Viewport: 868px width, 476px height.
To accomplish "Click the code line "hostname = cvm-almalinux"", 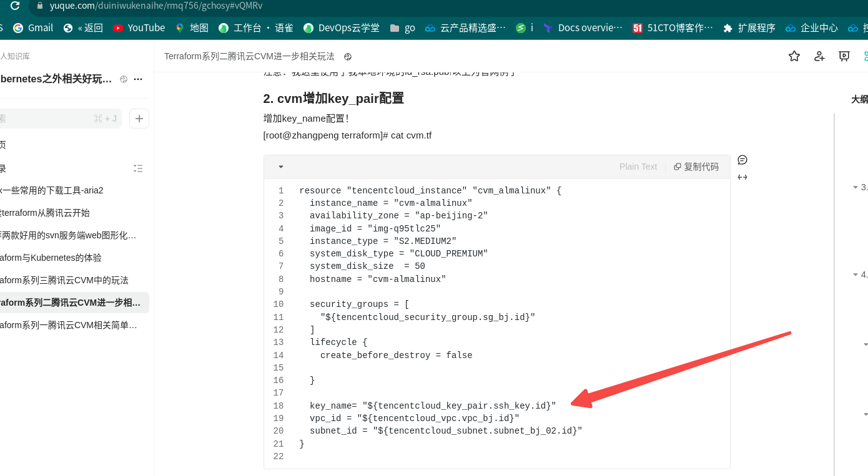I will click(378, 279).
